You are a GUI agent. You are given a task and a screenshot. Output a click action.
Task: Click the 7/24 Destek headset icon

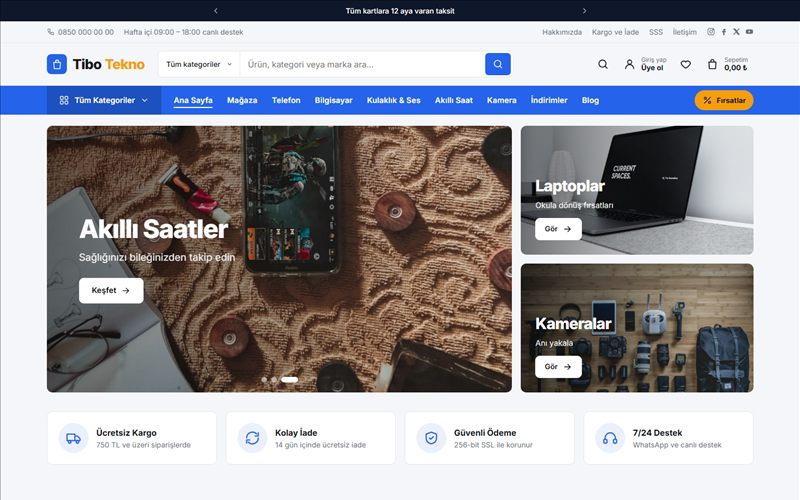[610, 438]
